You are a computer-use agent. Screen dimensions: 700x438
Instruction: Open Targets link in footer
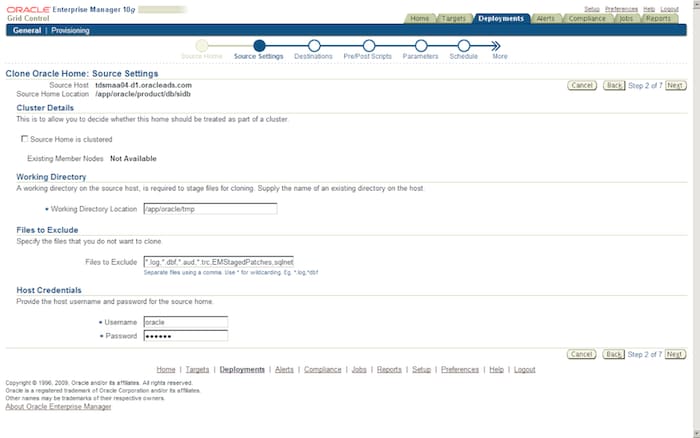(x=197, y=369)
